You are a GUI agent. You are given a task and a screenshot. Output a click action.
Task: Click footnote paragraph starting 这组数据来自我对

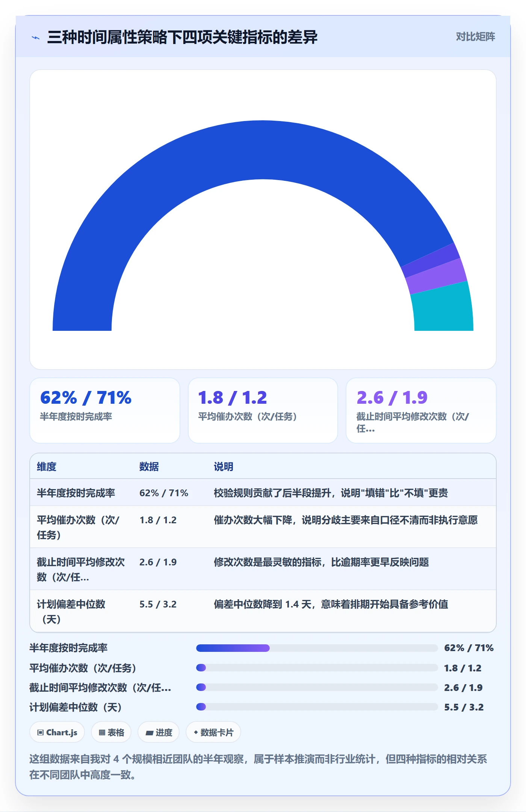(258, 767)
